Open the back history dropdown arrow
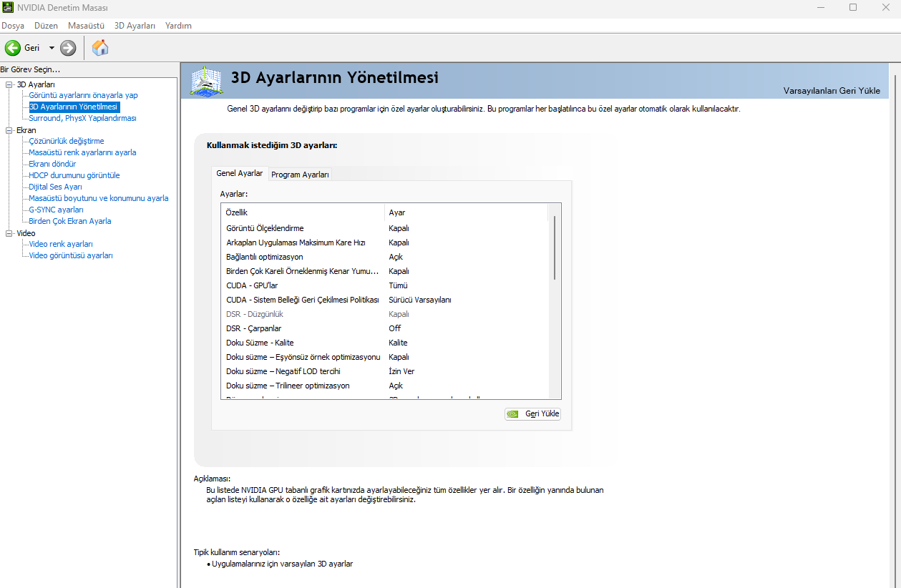 (52, 48)
